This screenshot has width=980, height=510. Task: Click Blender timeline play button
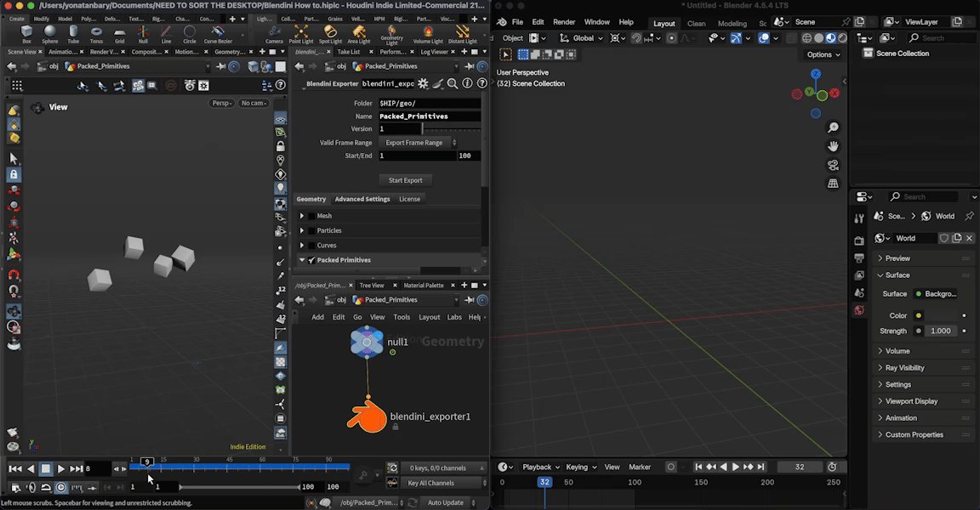[736, 467]
